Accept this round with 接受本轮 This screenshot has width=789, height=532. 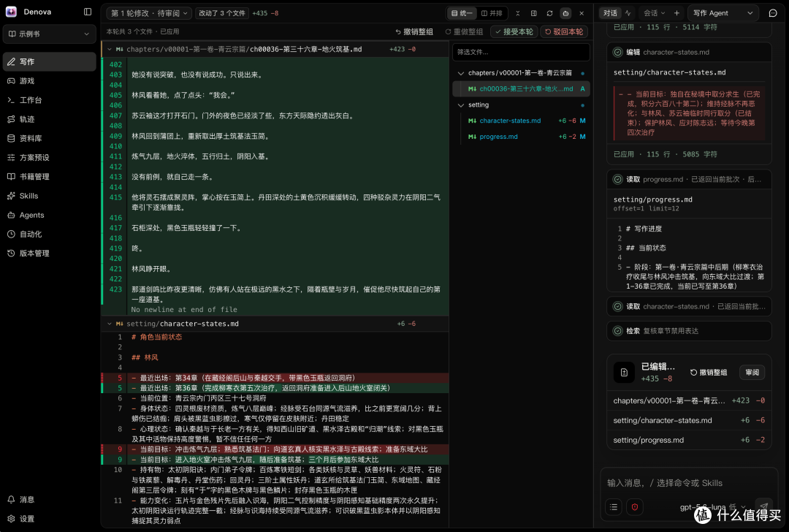pyautogui.click(x=514, y=31)
